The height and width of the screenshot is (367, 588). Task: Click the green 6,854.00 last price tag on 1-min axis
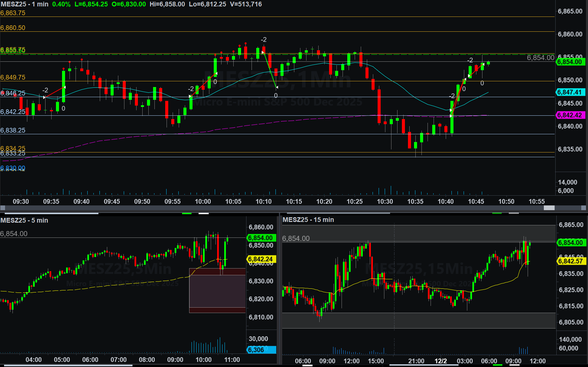[570, 62]
